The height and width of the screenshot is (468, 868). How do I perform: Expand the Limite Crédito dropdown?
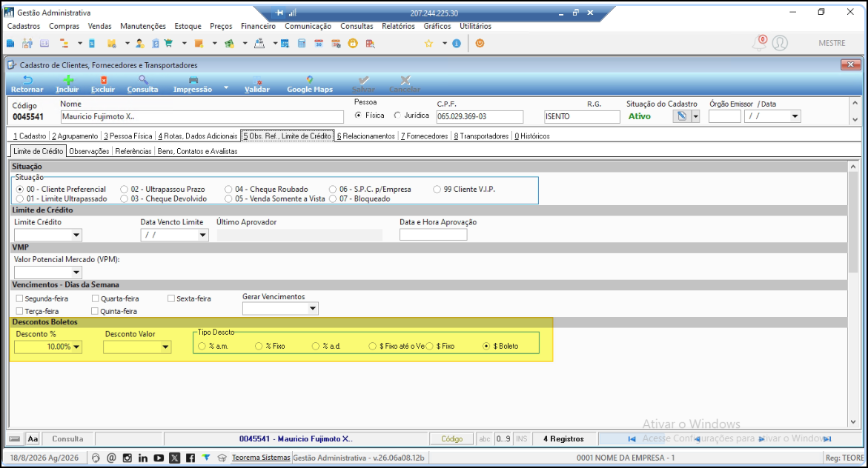point(76,235)
